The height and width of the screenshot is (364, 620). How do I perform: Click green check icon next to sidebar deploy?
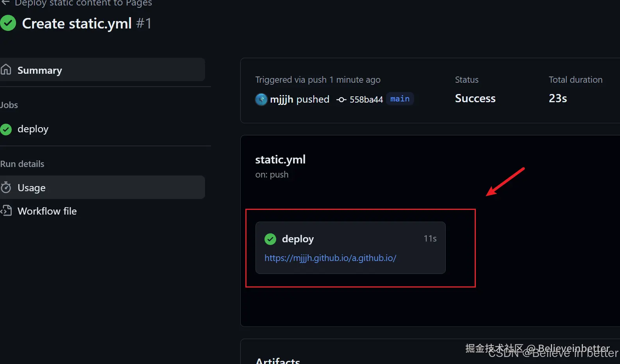point(6,129)
